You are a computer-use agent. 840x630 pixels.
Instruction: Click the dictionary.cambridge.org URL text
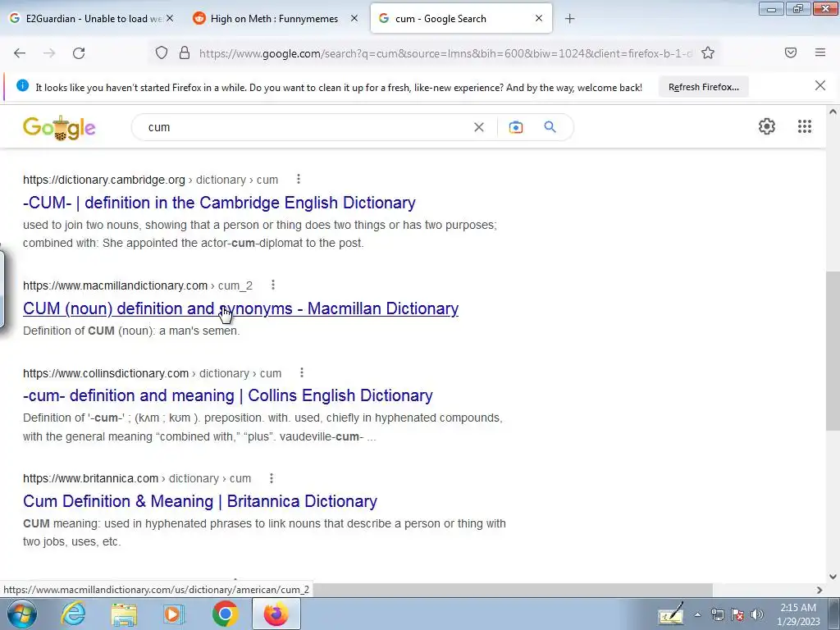(x=104, y=180)
